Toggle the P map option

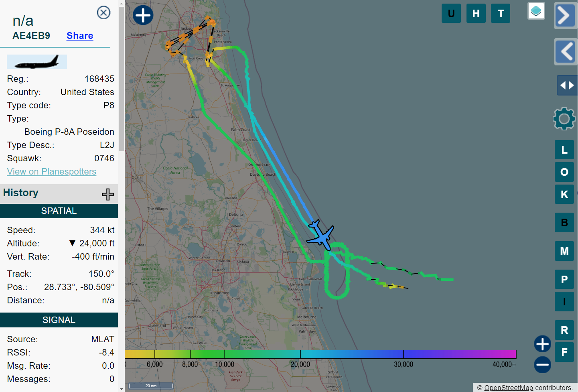[564, 280]
